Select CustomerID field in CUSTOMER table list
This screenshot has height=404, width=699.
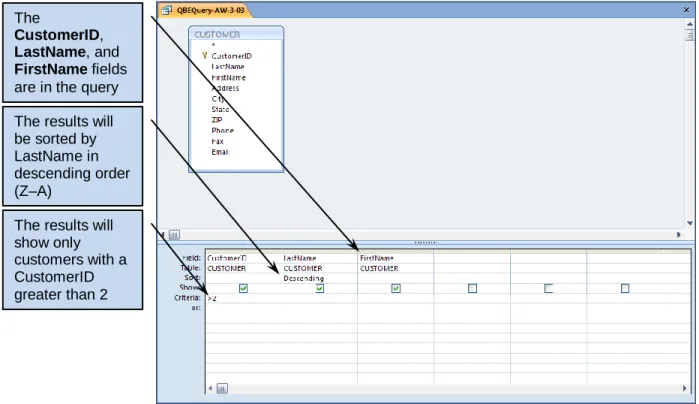tap(231, 56)
